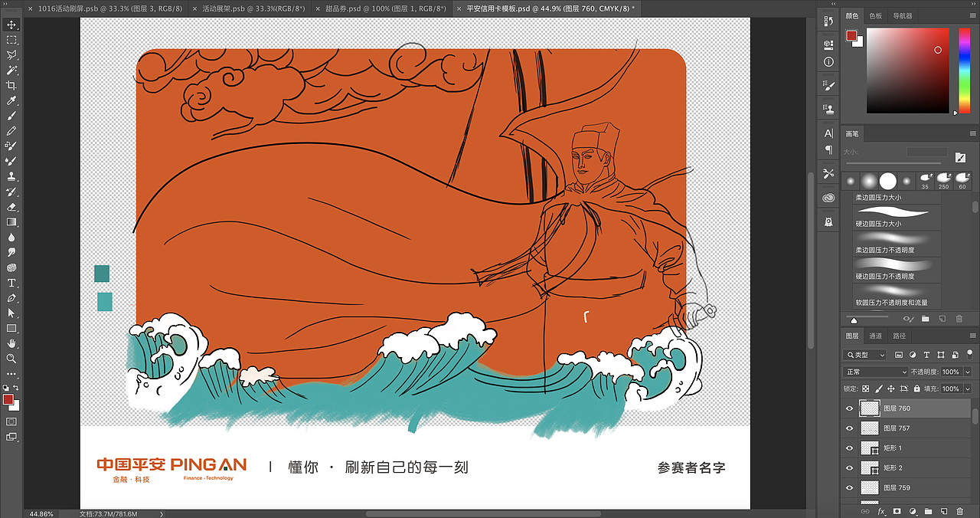
Task: Create new group folder icon in Layers
Action: [928, 511]
